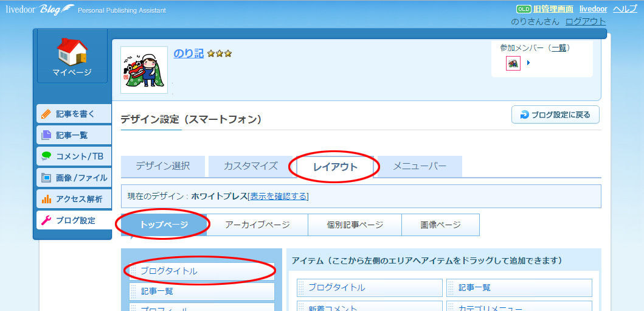Viewport: 644px width, 311px height.
Task: Click ブログタイトル in the left layout area
Action: (x=202, y=271)
